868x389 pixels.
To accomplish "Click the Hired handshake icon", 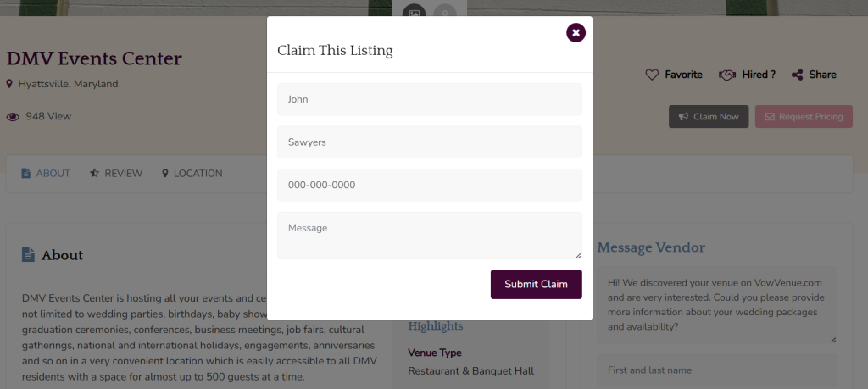I will point(726,75).
